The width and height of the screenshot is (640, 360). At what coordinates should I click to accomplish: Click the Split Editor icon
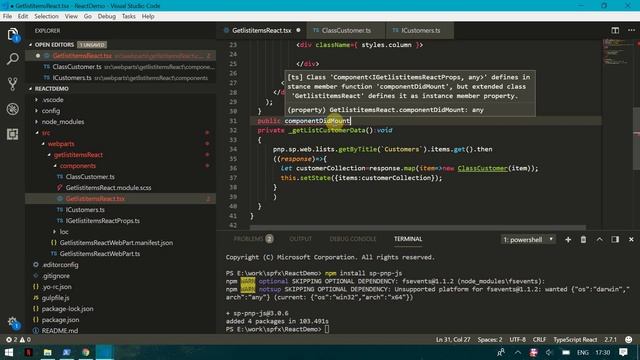[615, 30]
